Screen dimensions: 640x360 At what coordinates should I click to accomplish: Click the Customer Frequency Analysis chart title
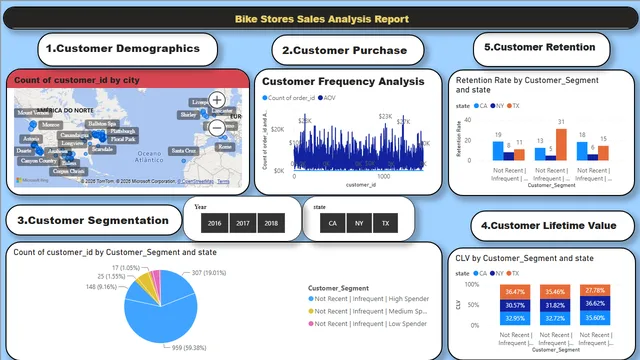click(x=343, y=81)
